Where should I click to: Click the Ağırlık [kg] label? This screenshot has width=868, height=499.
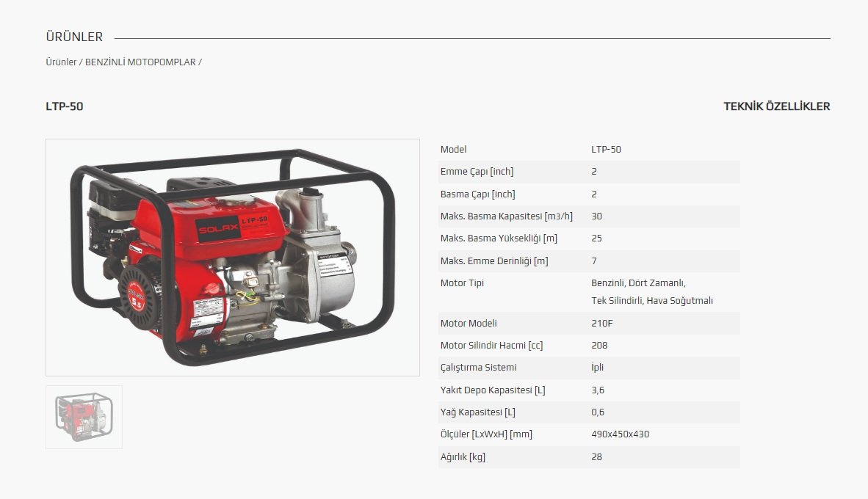[x=463, y=457]
